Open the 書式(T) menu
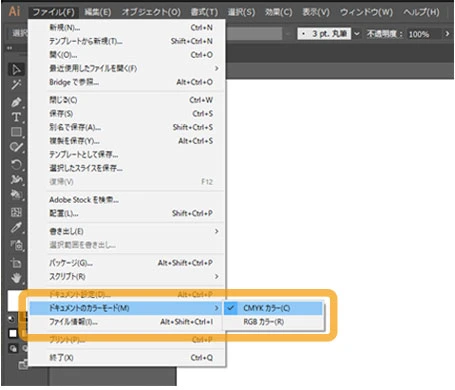The width and height of the screenshot is (455, 390). click(x=204, y=12)
